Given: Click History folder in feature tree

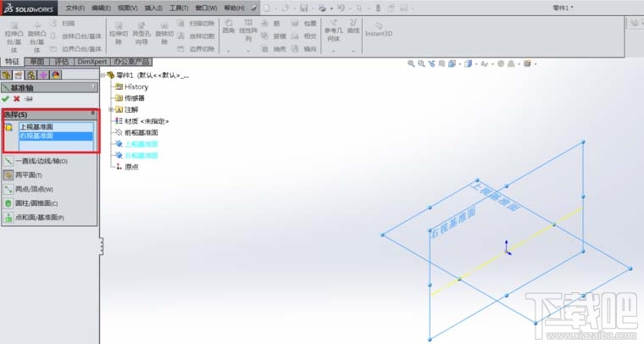Looking at the screenshot, I should [132, 86].
